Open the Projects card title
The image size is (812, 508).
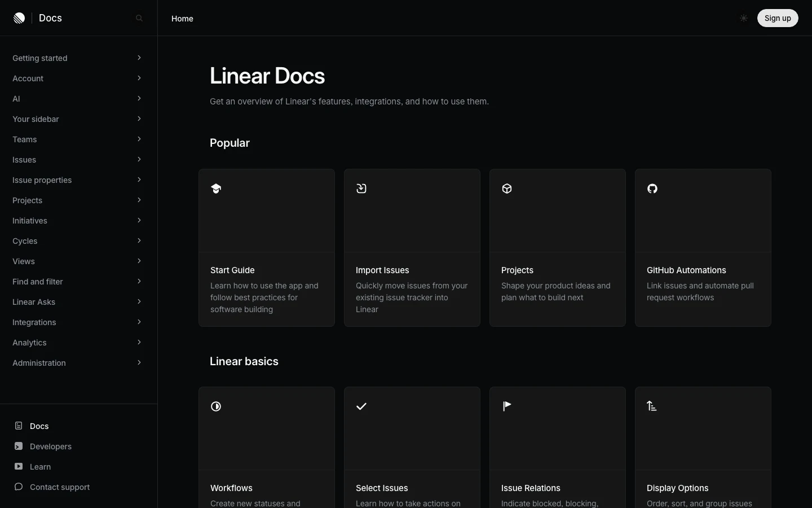517,270
